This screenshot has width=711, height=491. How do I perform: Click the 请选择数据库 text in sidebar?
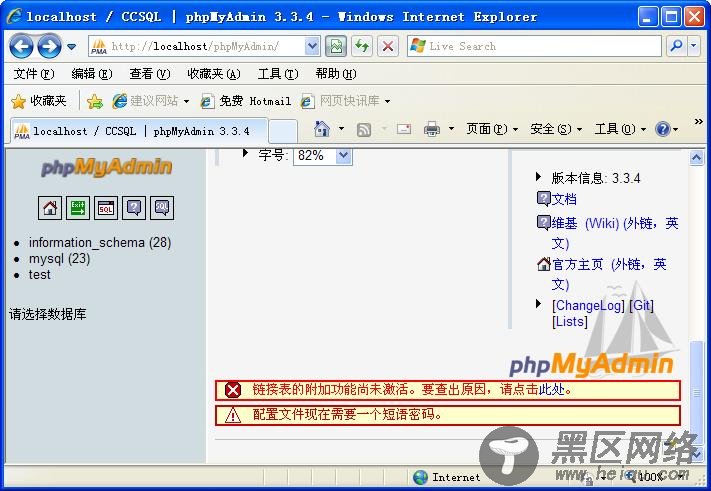point(48,314)
